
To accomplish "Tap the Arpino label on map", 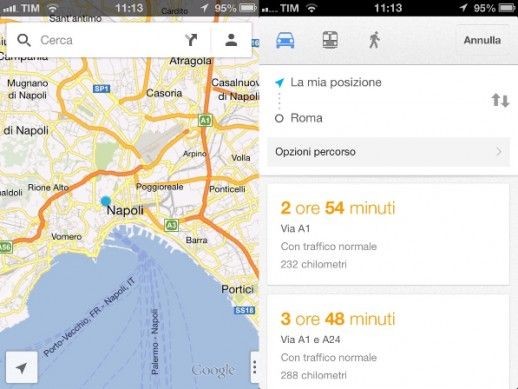I will [195, 154].
